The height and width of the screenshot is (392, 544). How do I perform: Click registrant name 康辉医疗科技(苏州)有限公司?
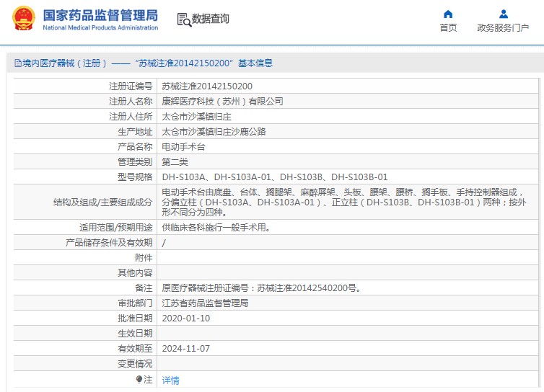(222, 101)
